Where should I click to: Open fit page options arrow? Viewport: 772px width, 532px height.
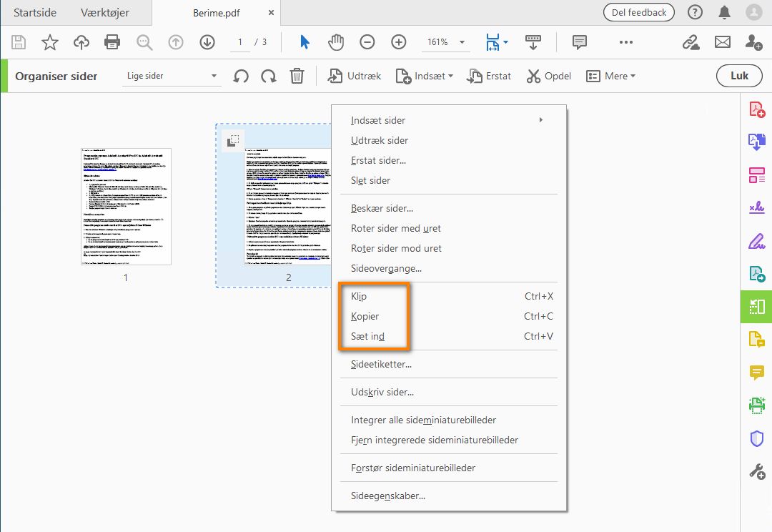click(x=505, y=42)
